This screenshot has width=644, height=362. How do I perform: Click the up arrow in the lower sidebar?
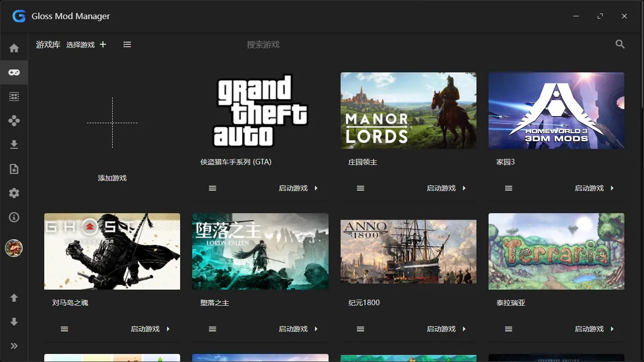(x=14, y=297)
